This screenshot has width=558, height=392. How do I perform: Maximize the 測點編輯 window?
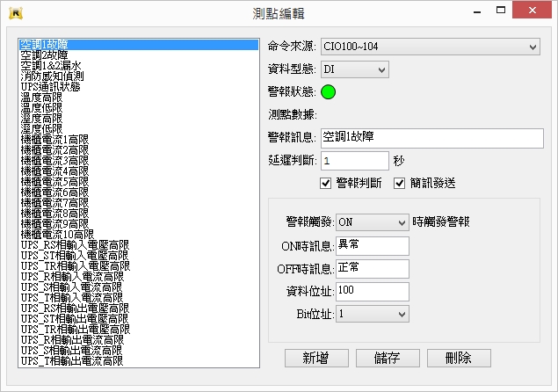point(501,10)
